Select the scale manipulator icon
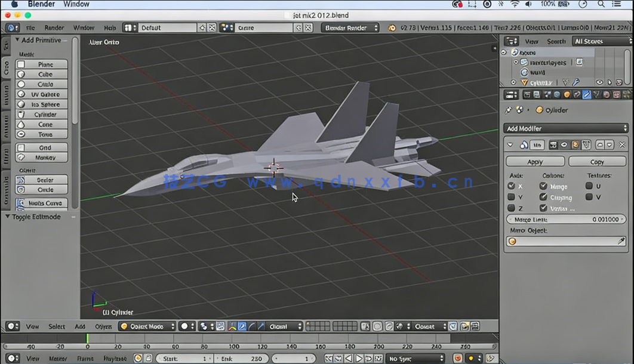Viewport: 634px width, 364px height. pyautogui.click(x=261, y=326)
